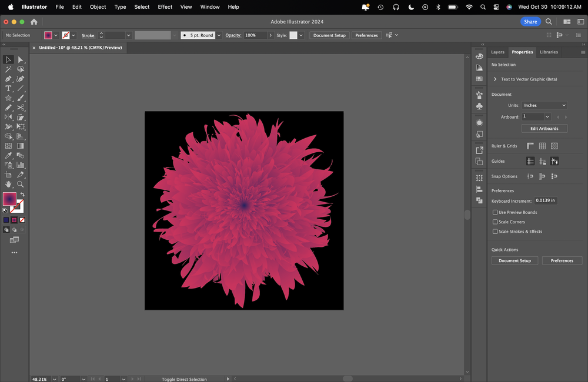Image resolution: width=588 pixels, height=382 pixels.
Task: Show rulers in Ruler & Grids
Action: (530, 146)
